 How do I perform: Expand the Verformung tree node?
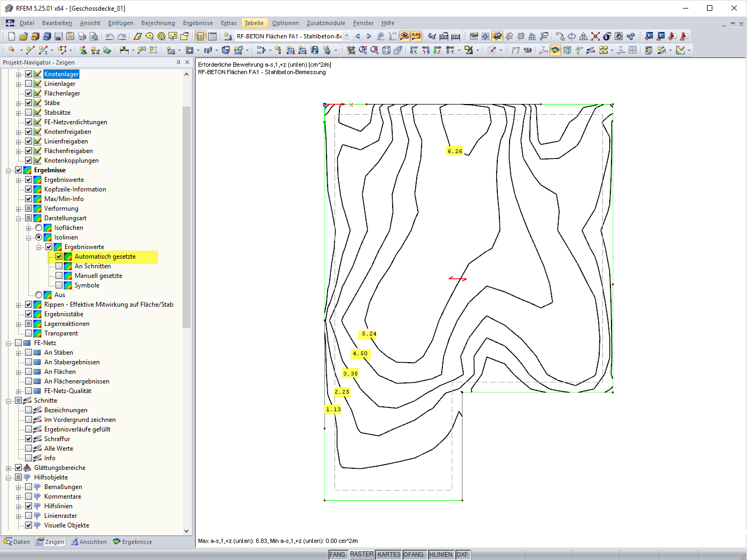tap(19, 209)
